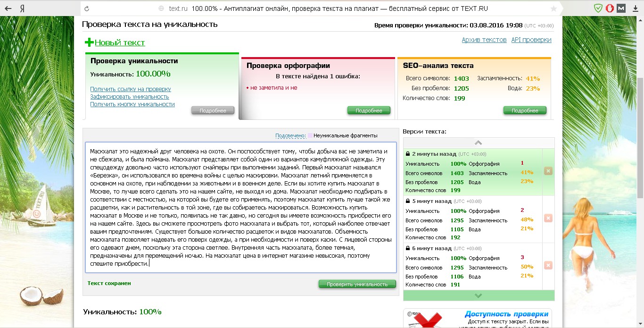Select the SEO-анализ текста panel header
644x328 pixels.
click(438, 66)
